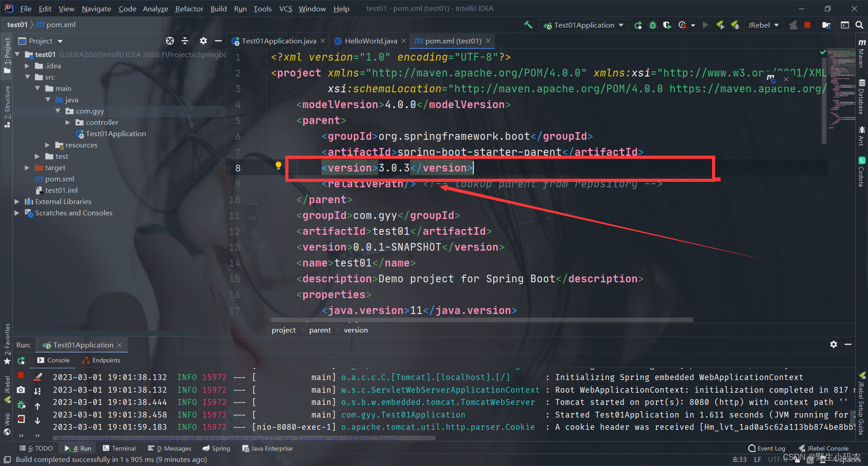Open Search Everywhere magnifier icon
This screenshot has width=868, height=466.
pos(859,25)
